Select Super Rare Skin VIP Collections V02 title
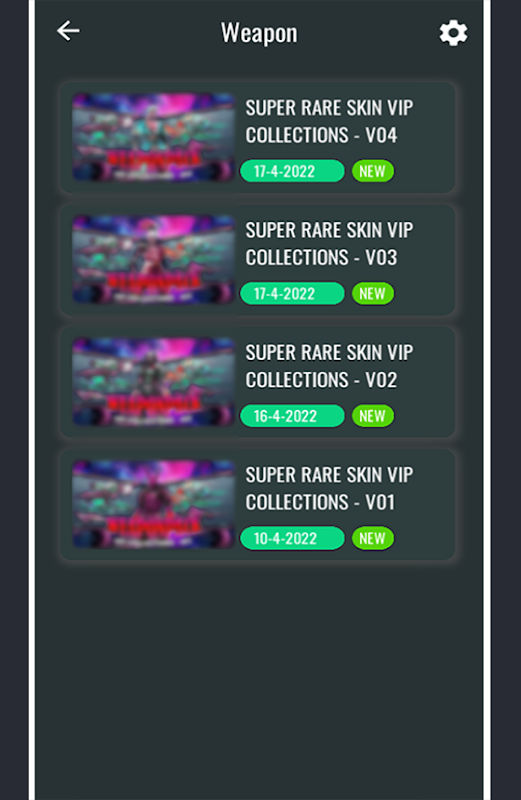The width and height of the screenshot is (521, 800). [329, 366]
